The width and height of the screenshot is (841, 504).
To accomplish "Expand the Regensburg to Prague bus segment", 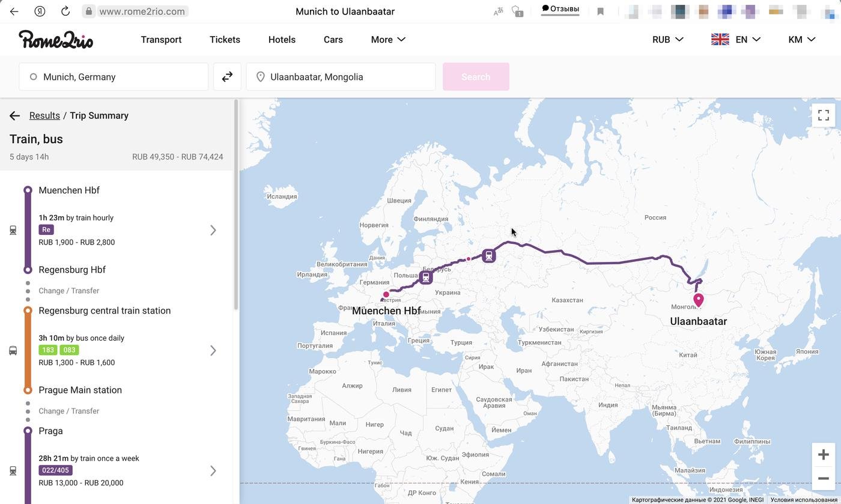I will (213, 350).
